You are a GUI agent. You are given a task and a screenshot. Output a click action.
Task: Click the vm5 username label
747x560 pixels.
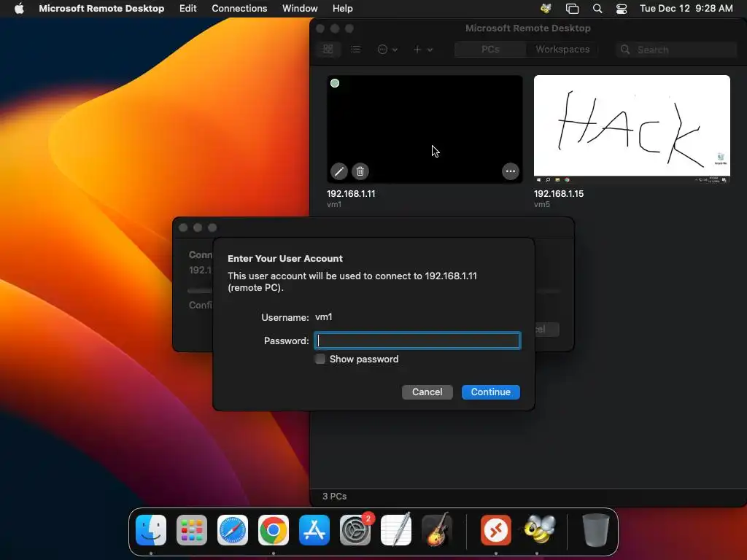point(542,204)
